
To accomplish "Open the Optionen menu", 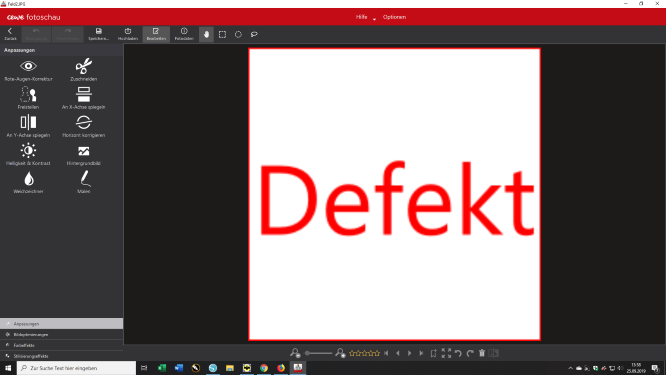I will tap(394, 17).
